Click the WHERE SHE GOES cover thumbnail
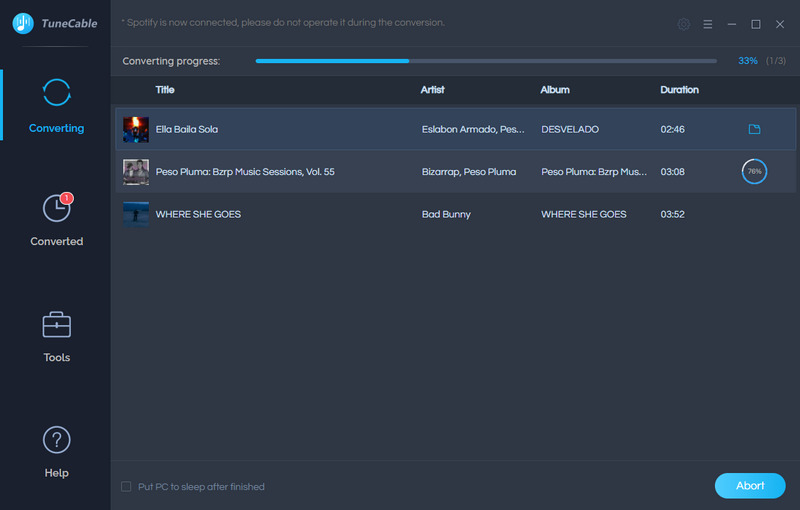Image resolution: width=800 pixels, height=510 pixels. [x=136, y=214]
